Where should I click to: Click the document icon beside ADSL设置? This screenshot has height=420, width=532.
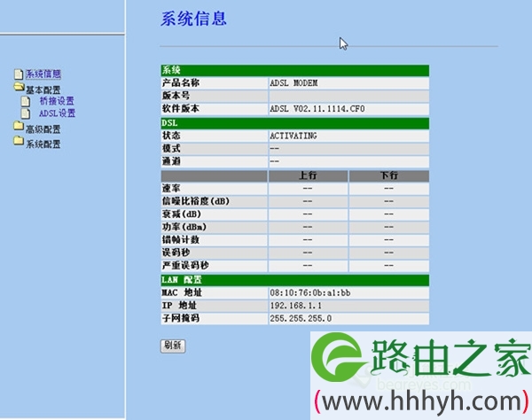point(26,113)
